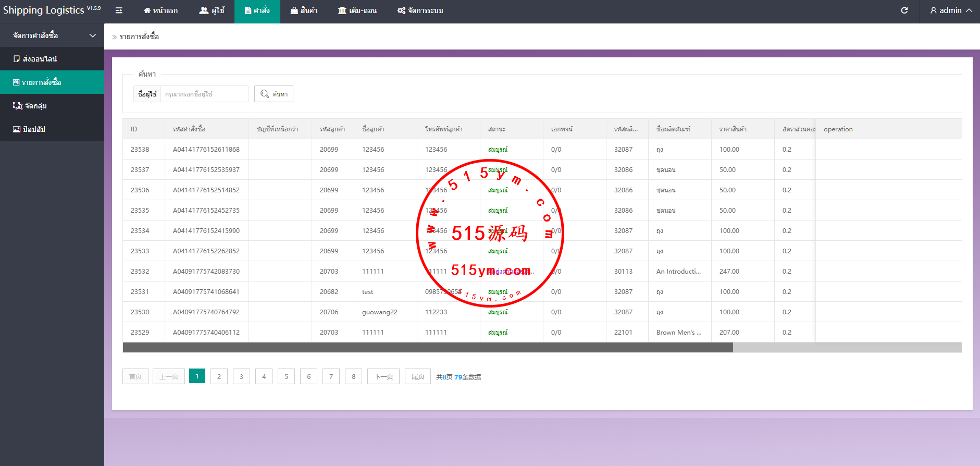The width and height of the screenshot is (980, 466).
Task: Click the refresh icon in top bar
Action: (904, 10)
